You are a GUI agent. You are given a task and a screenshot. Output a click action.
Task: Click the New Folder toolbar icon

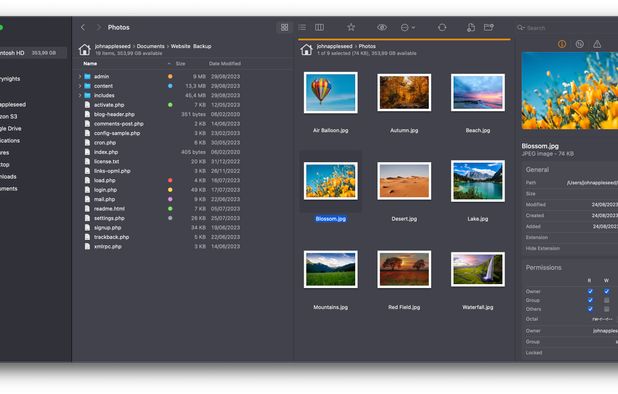(x=489, y=27)
